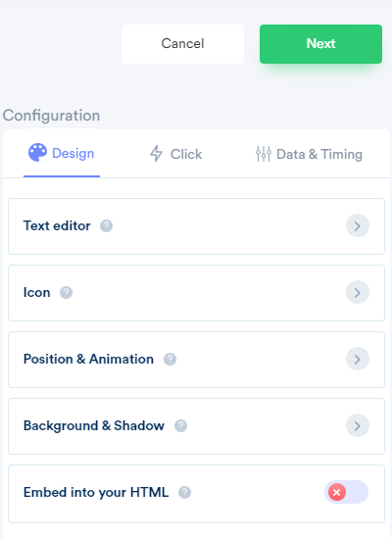
Task: Show help for Background & Shadow
Action: pyautogui.click(x=181, y=426)
